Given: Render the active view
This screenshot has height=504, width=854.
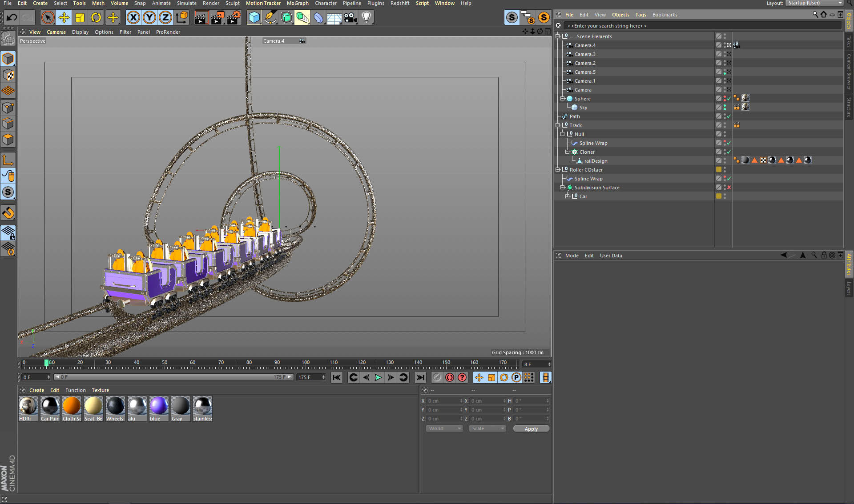Looking at the screenshot, I should 201,18.
